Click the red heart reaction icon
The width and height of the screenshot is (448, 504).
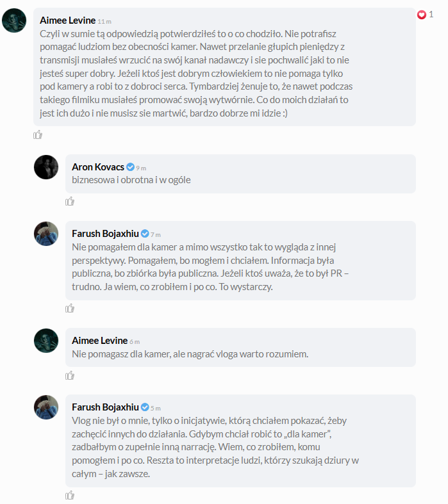pos(422,15)
